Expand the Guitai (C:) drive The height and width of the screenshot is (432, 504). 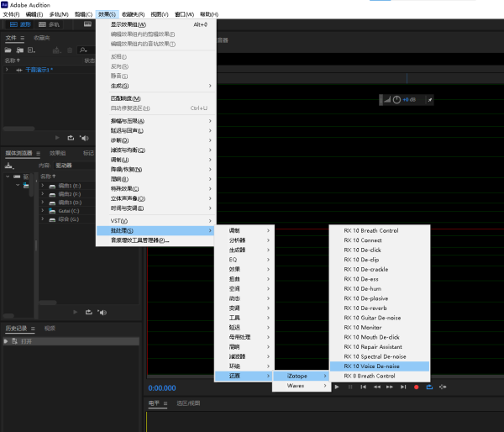coord(42,211)
